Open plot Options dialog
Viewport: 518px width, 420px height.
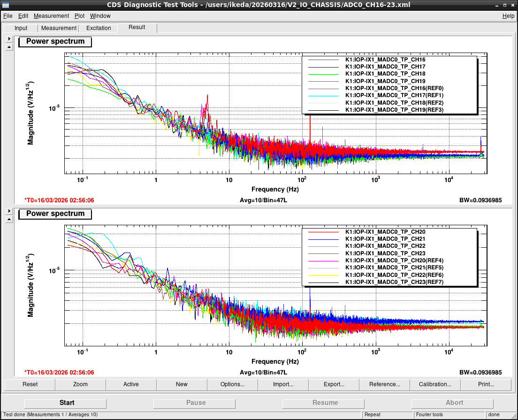[x=233, y=384]
